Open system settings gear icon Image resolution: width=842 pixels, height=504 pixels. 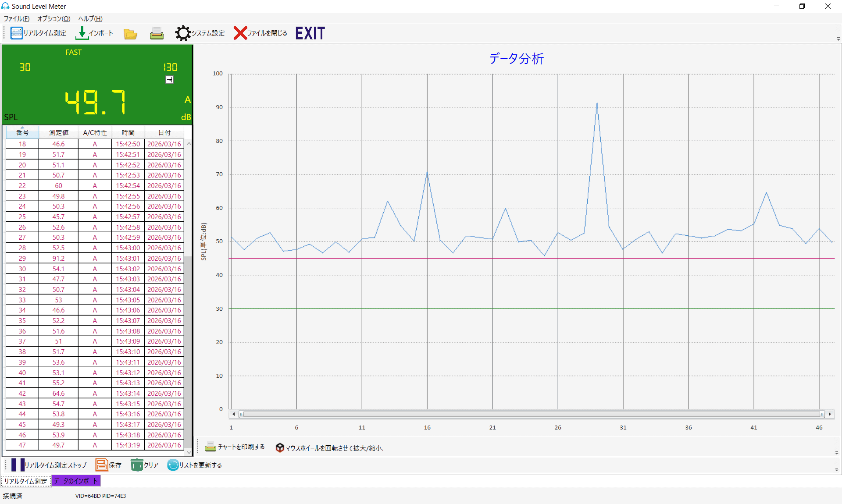click(x=182, y=33)
